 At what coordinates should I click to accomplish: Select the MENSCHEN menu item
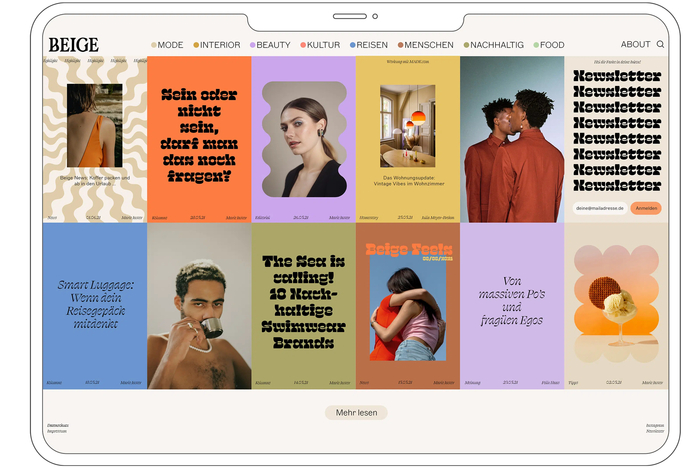(430, 45)
